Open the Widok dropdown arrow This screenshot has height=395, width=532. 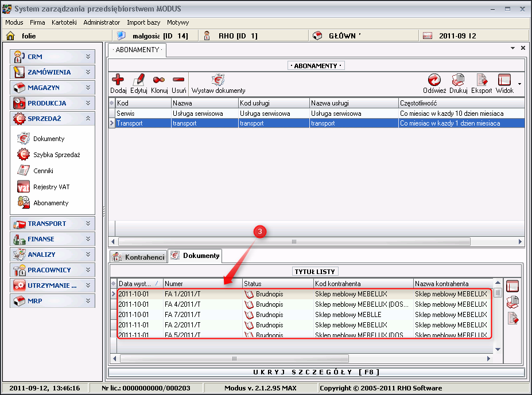pyautogui.click(x=519, y=84)
